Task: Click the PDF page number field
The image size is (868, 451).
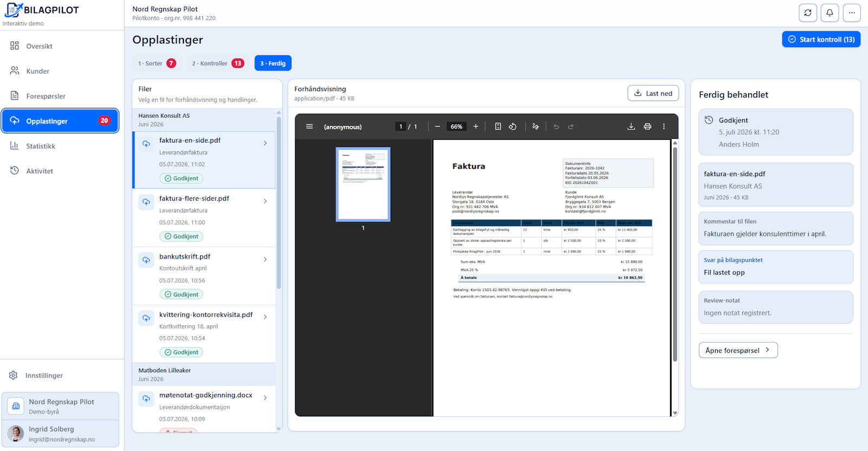Action: tap(401, 127)
